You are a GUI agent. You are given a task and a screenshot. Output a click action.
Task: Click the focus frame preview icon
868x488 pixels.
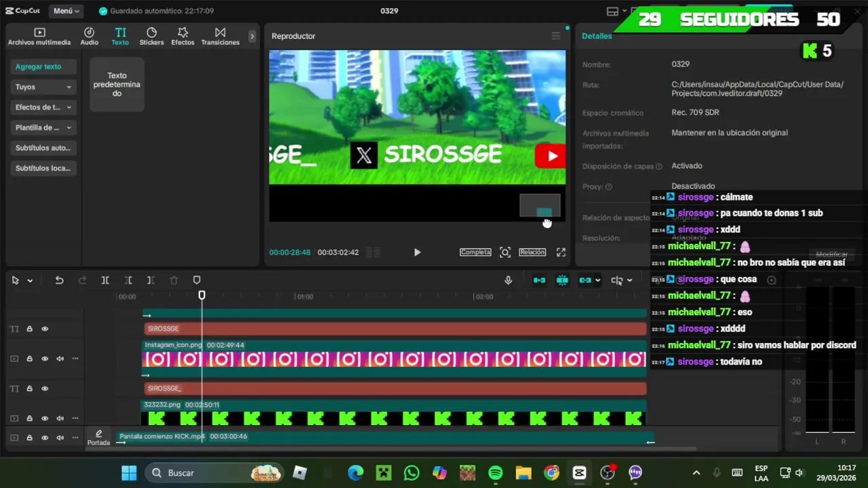click(x=505, y=252)
